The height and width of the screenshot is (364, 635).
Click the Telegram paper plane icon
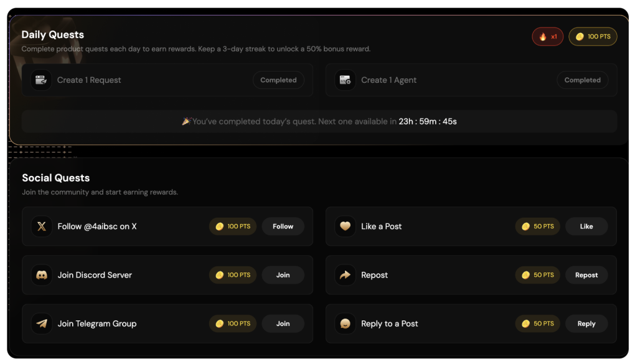42,324
